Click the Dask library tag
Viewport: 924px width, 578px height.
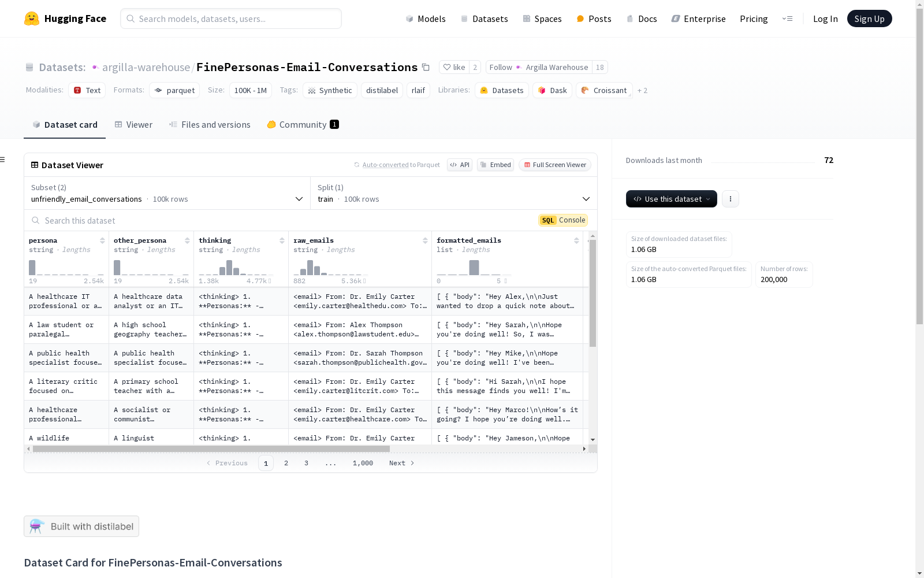[552, 90]
